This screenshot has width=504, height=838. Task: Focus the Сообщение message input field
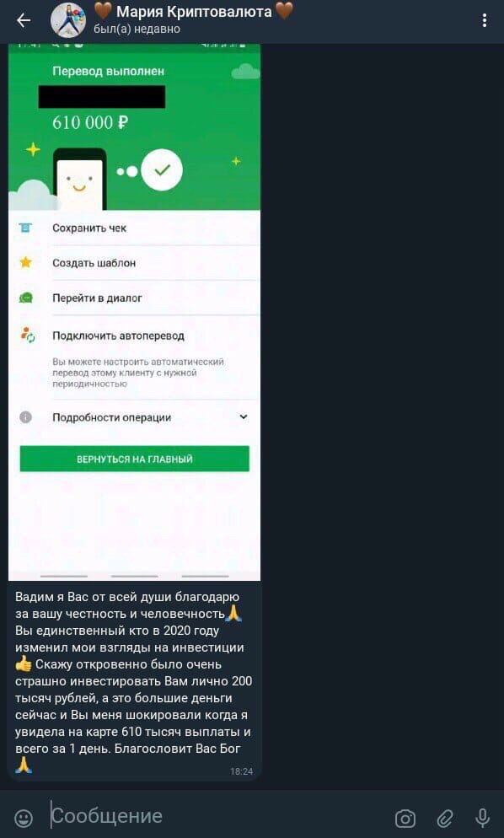tap(219, 816)
